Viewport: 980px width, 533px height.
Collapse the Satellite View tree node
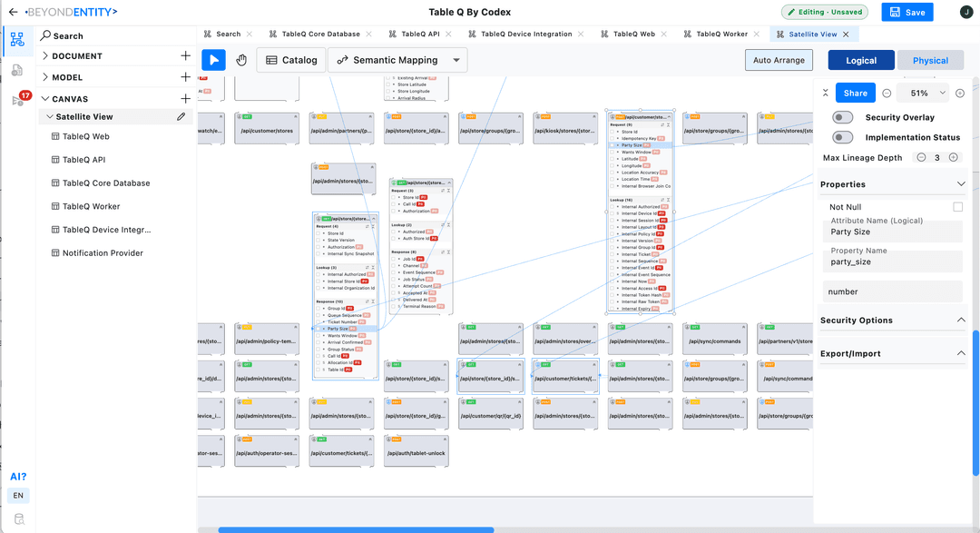[x=50, y=116]
